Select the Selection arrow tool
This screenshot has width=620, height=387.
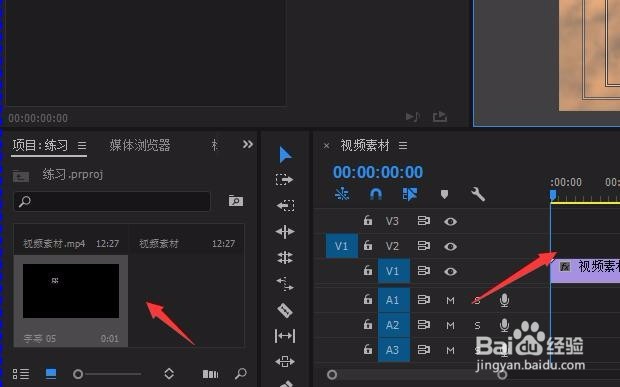tap(285, 155)
